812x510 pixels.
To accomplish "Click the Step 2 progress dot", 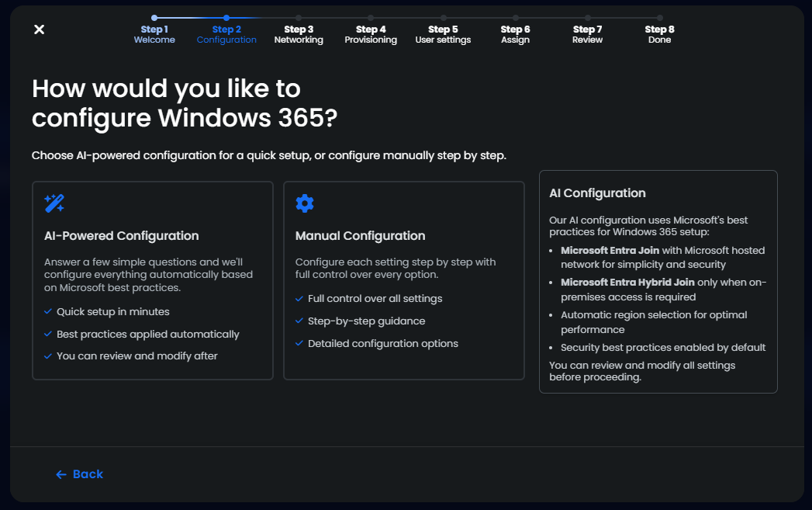I will point(226,18).
